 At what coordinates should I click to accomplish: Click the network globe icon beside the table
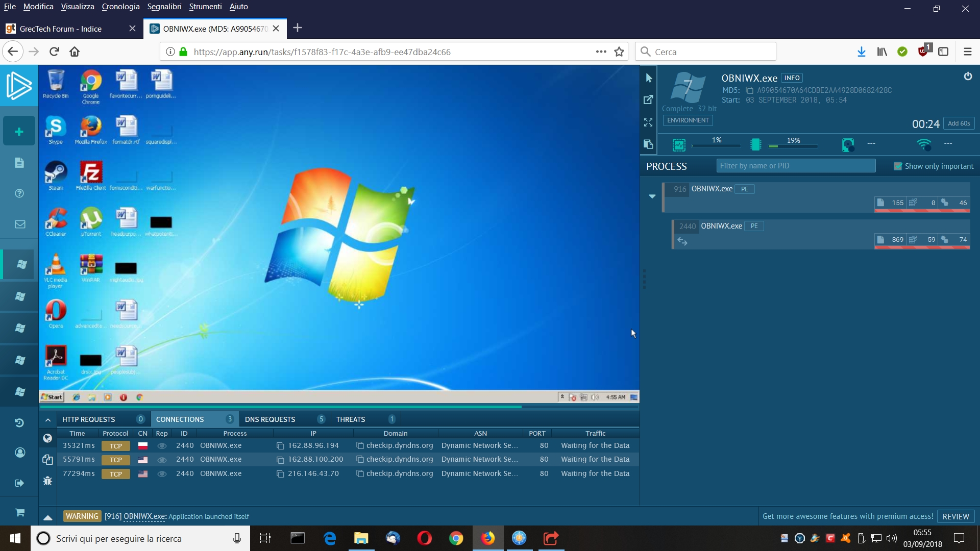47,438
